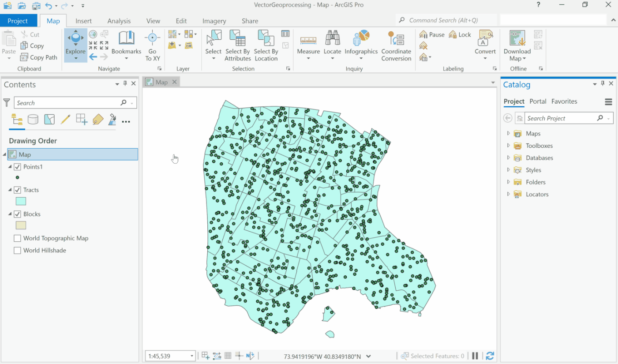Switch to the Analysis ribbon tab
The height and width of the screenshot is (364, 618).
click(118, 20)
